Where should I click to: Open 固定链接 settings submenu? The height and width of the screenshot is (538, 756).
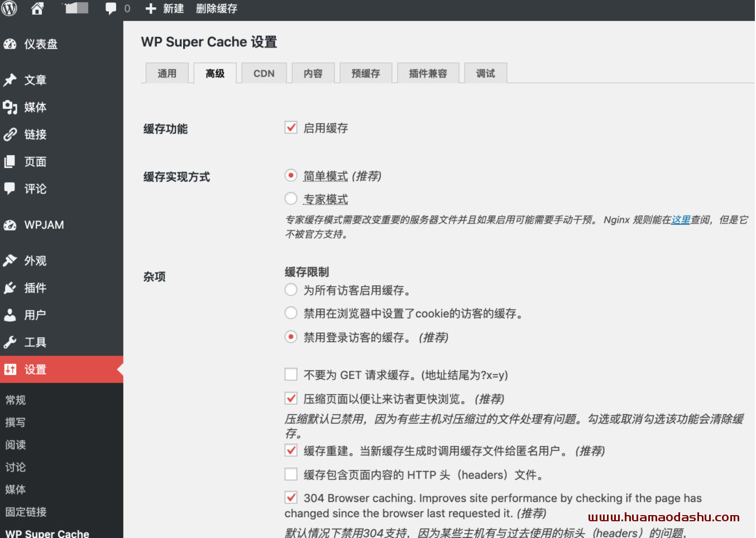(x=26, y=512)
